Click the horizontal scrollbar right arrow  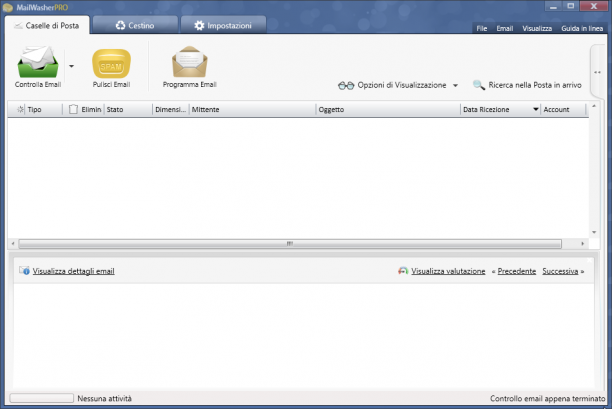(x=582, y=244)
